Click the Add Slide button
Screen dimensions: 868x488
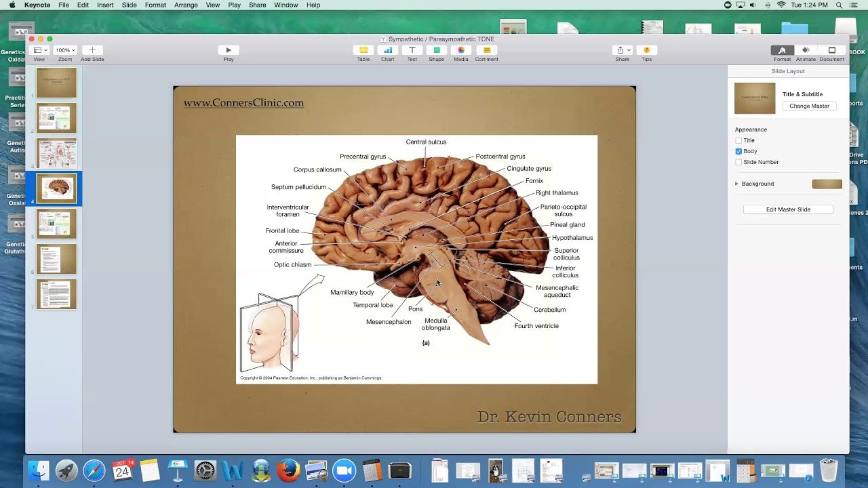(92, 50)
